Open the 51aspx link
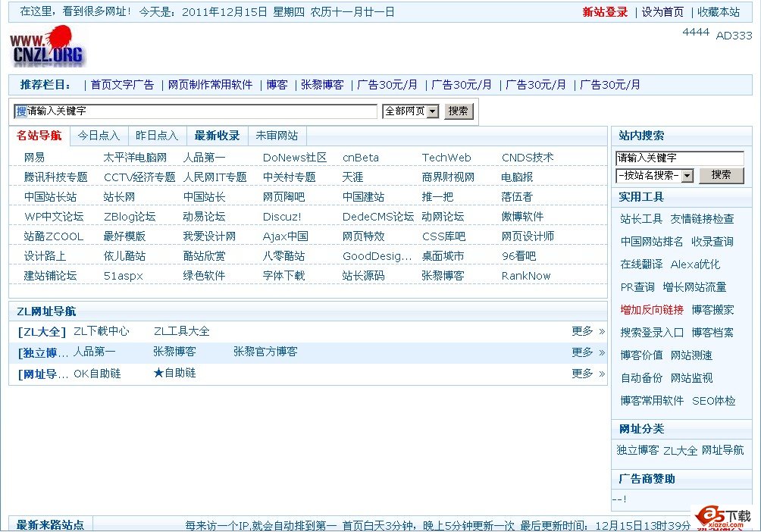This screenshot has width=761, height=532. click(x=124, y=276)
